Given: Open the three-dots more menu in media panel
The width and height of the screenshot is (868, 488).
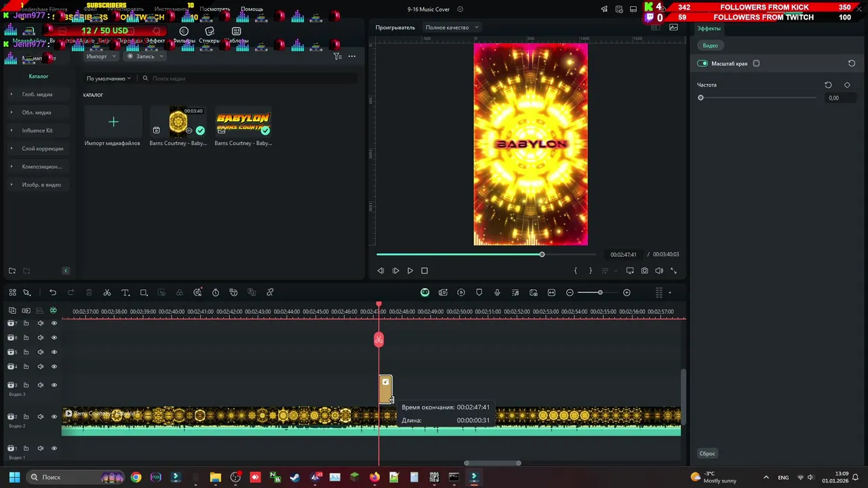Looking at the screenshot, I should (352, 56).
